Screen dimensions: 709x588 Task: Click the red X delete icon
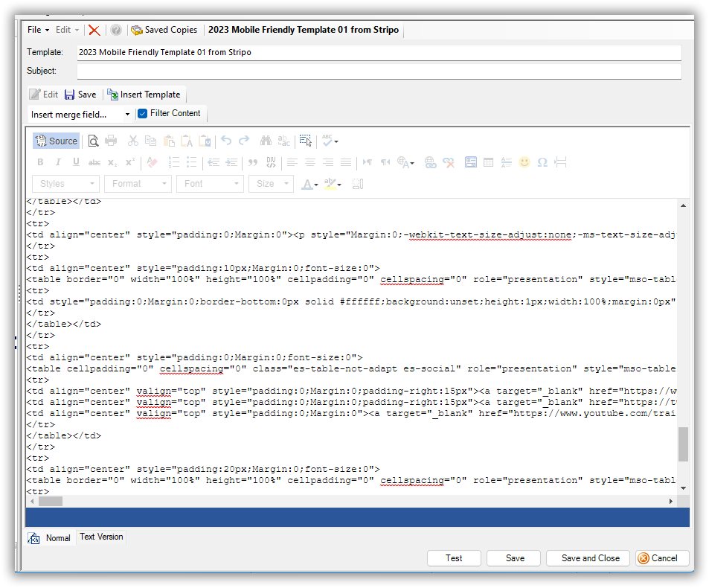pos(94,30)
